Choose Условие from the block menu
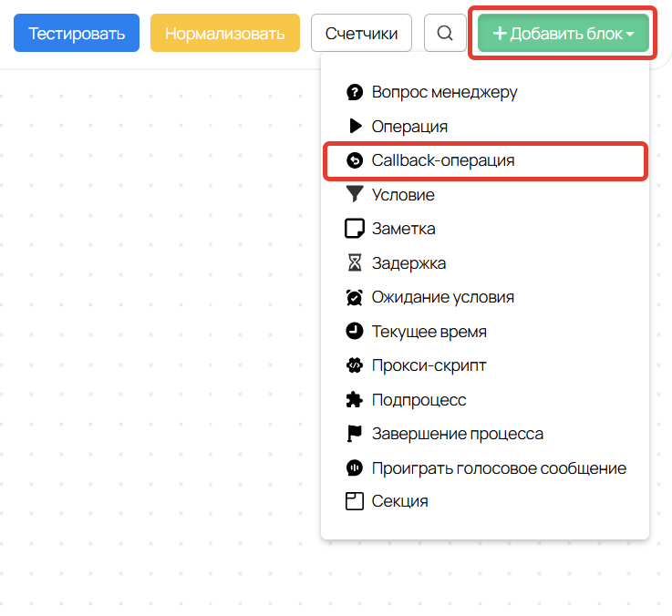This screenshot has width=672, height=616. tap(485, 195)
